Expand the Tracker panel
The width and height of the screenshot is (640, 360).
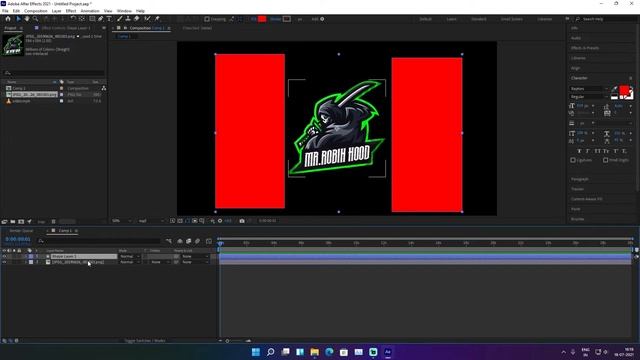pyautogui.click(x=577, y=189)
